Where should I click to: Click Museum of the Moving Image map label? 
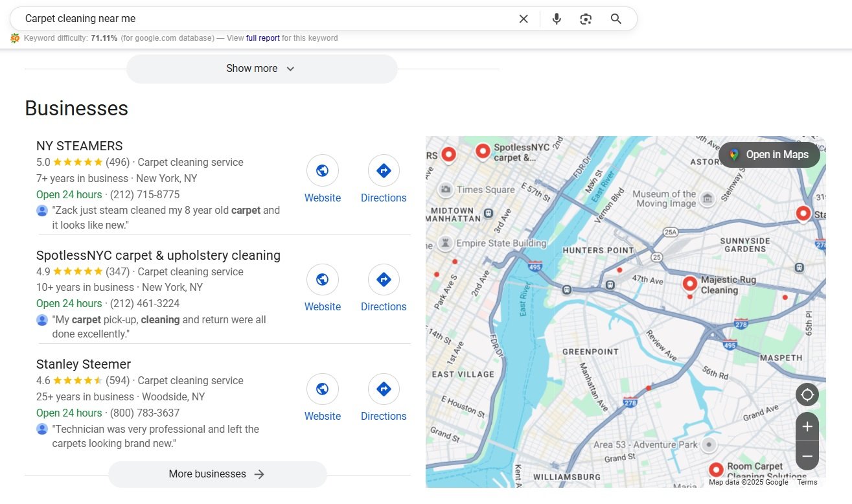point(664,198)
